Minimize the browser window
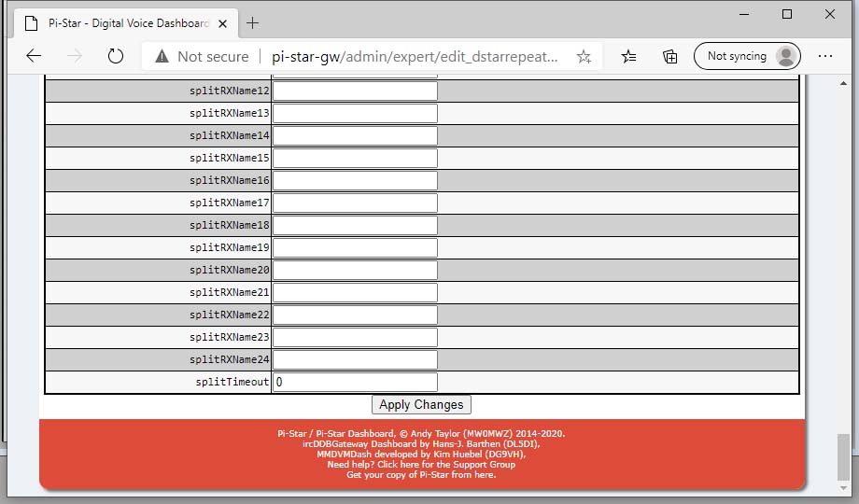The width and height of the screenshot is (859, 504). point(744,14)
